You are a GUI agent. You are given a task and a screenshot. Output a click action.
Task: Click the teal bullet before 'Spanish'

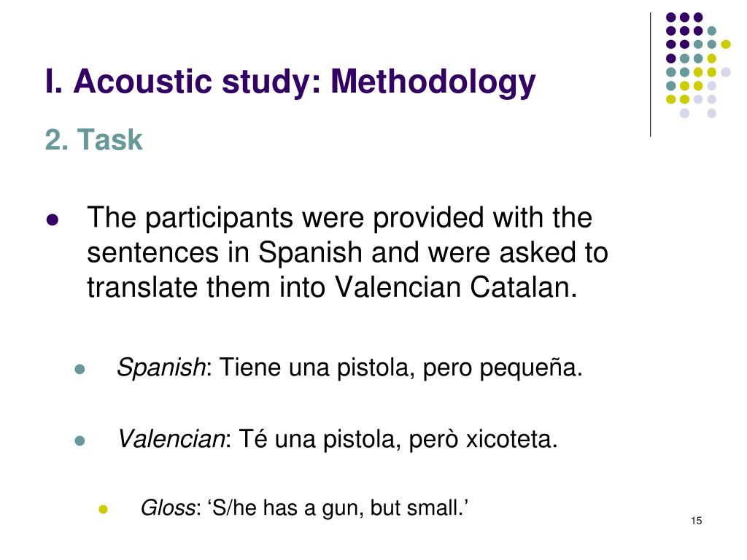click(x=80, y=369)
